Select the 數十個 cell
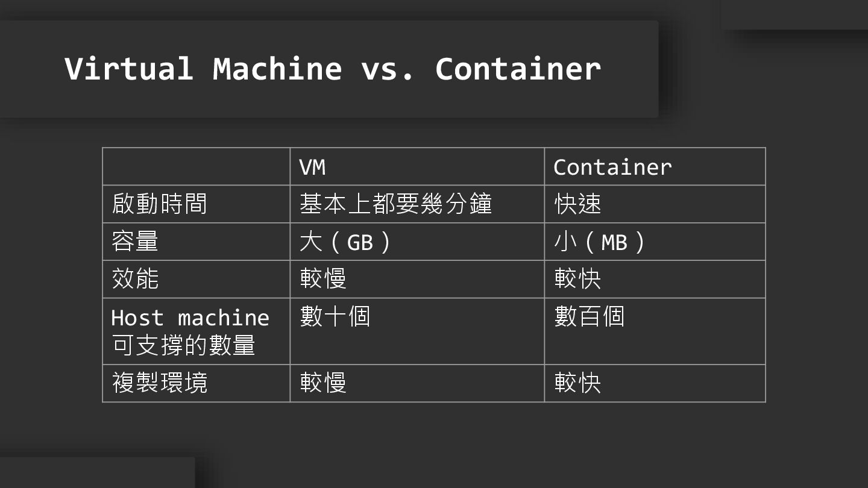Image resolution: width=868 pixels, height=488 pixels. pos(335,316)
